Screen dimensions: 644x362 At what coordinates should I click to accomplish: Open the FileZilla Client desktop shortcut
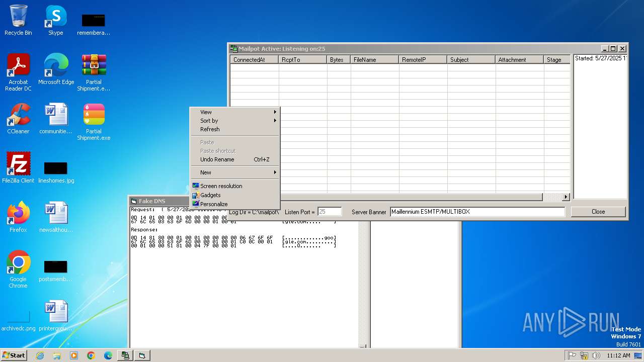point(18,168)
